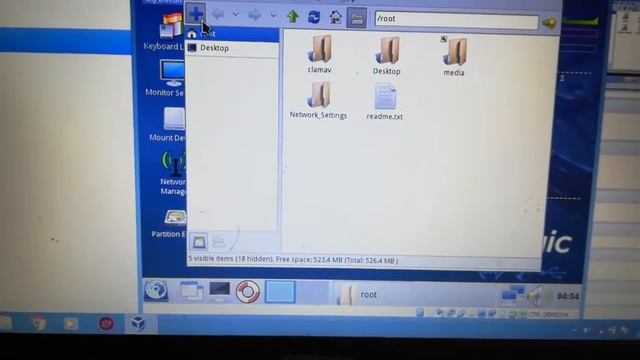Click the go button beside the path bar
Screen dimensions: 640x360
pos(549,23)
